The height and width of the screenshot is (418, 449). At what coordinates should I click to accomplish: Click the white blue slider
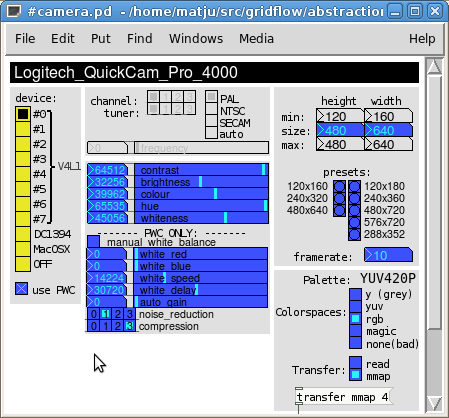[201, 266]
